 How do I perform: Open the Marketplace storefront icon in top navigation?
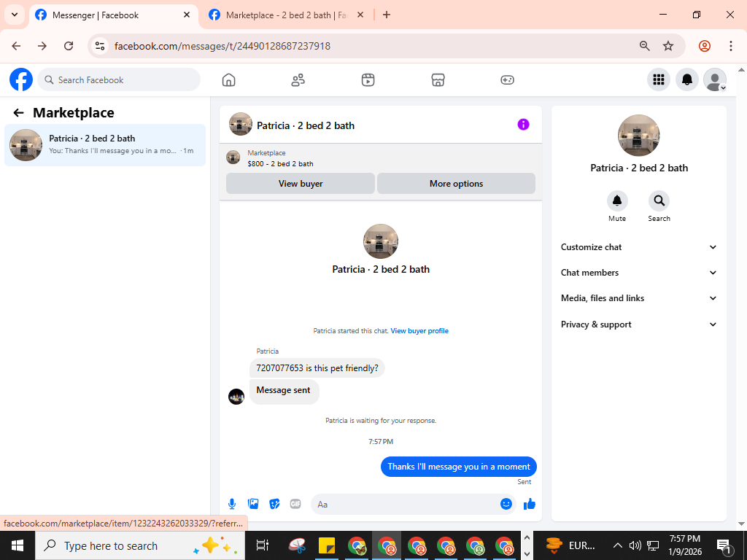[x=438, y=80]
